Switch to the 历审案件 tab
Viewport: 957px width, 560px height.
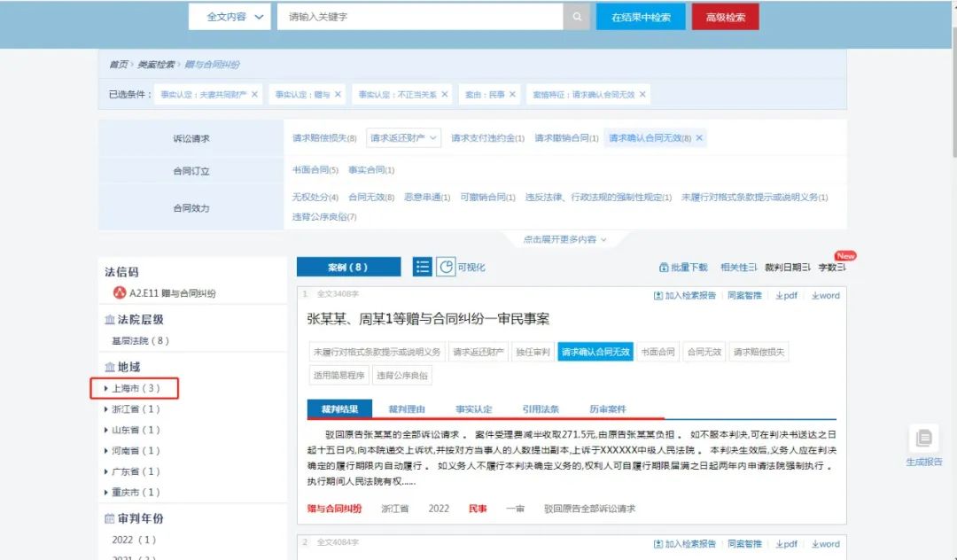(x=608, y=408)
